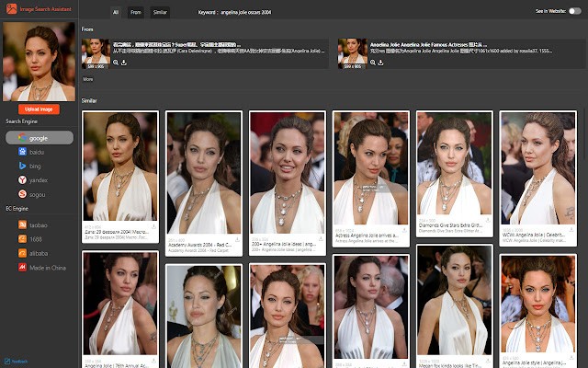Download the Cara Delevingne source result image
Screen dimensions: 588x368
pyautogui.click(x=124, y=63)
